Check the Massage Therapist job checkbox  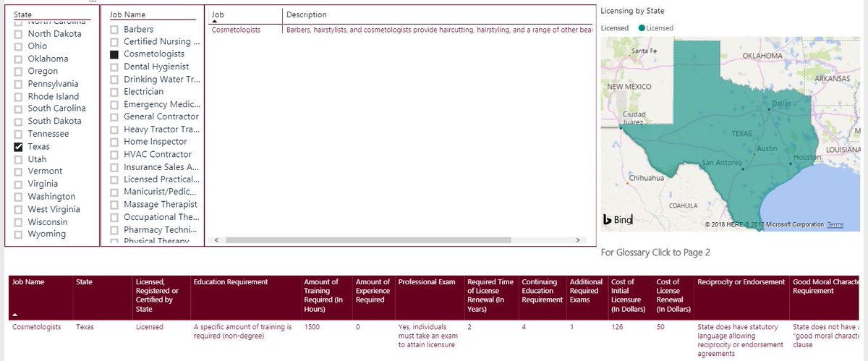click(x=114, y=205)
